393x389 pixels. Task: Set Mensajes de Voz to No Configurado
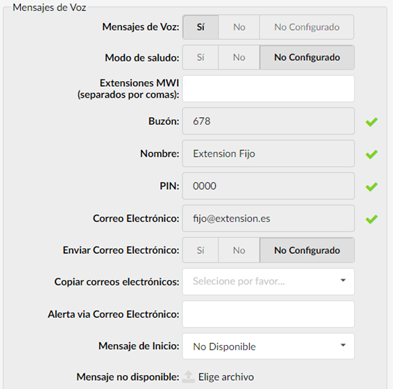point(307,27)
